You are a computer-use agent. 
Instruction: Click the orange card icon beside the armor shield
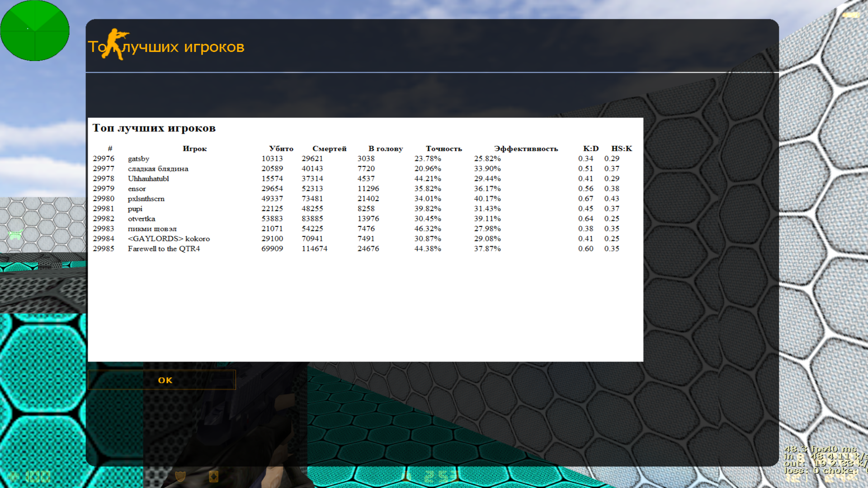[213, 476]
